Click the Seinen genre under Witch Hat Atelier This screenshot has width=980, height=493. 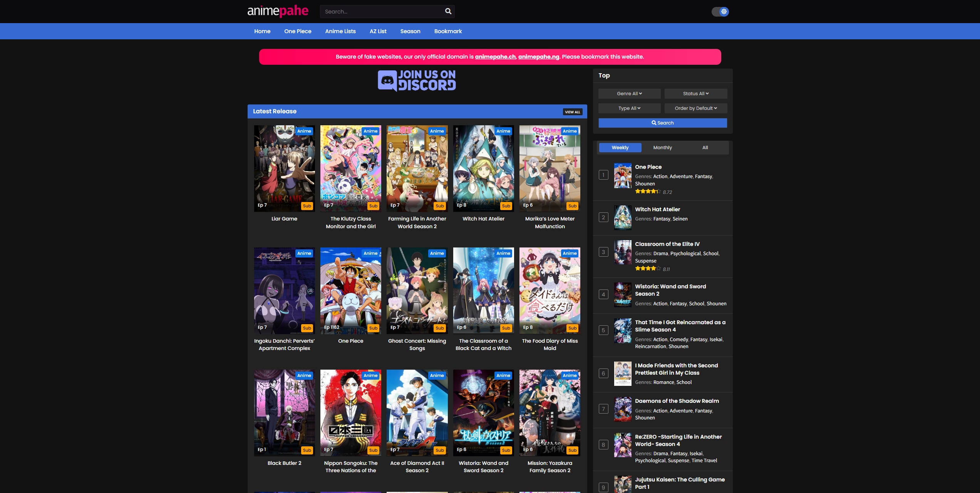680,219
